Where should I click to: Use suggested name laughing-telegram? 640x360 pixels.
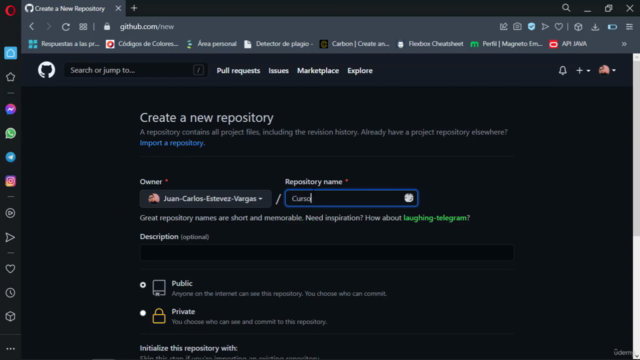pyautogui.click(x=435, y=218)
